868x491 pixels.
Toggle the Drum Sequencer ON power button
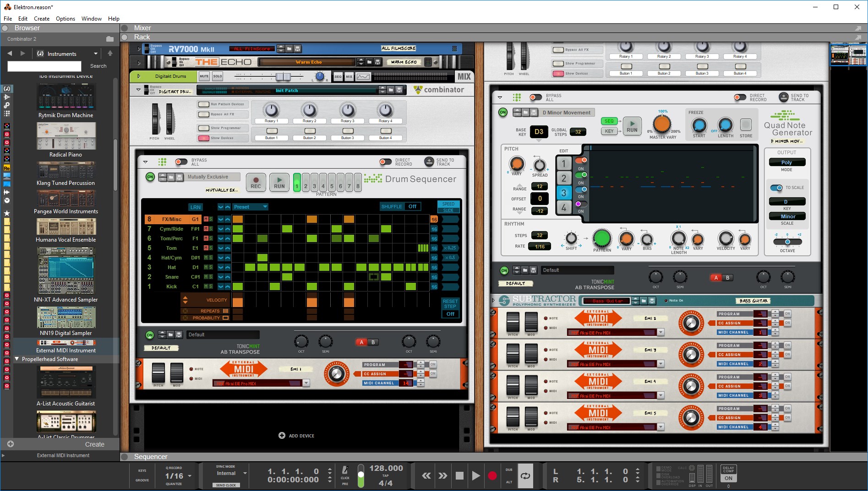(x=150, y=177)
